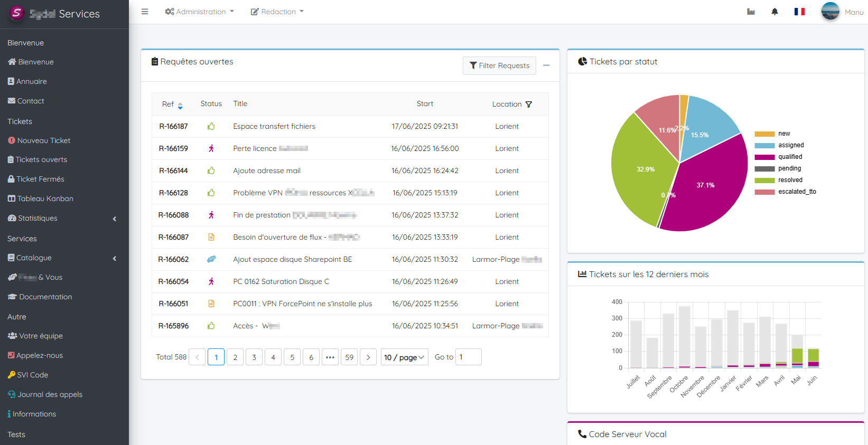Click the French flag language icon
This screenshot has width=868, height=445.
click(799, 12)
